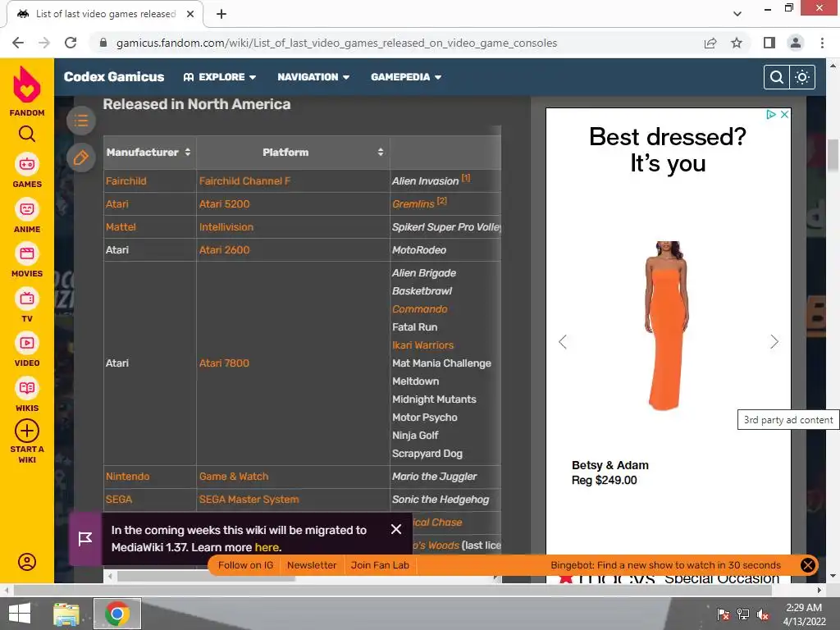Image resolution: width=840 pixels, height=630 pixels.
Task: Reload the page in Chrome
Action: 71,43
